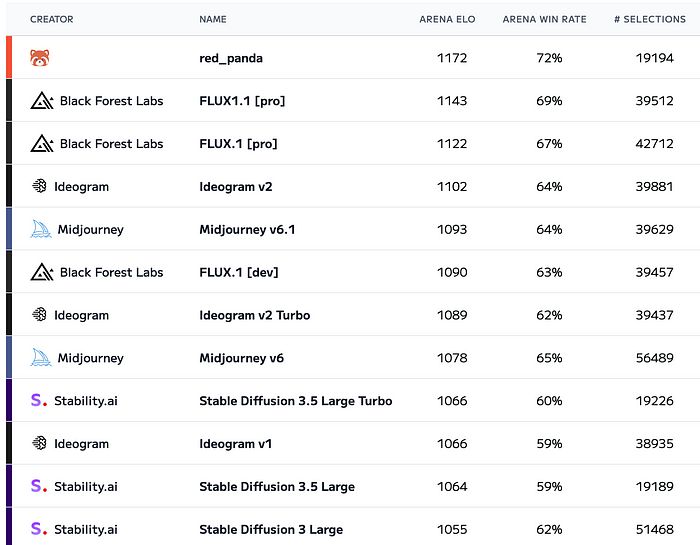Viewport: 700px width, 545px height.
Task: Open the red_panda model name
Action: pyautogui.click(x=231, y=58)
